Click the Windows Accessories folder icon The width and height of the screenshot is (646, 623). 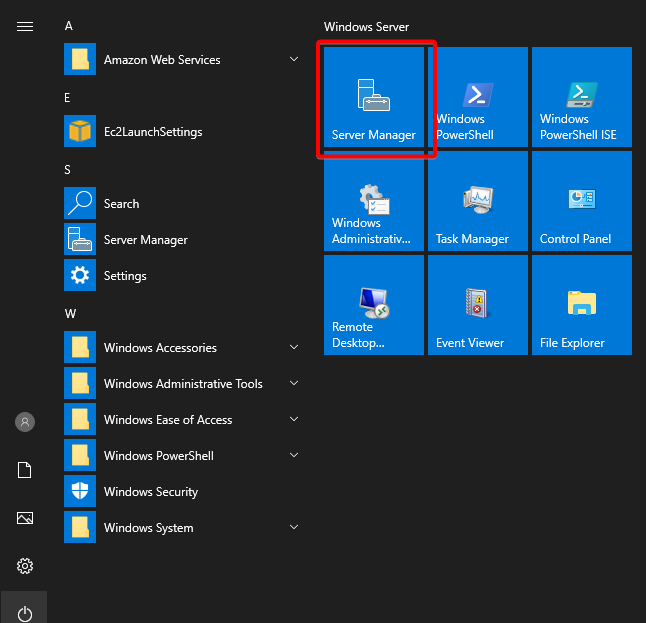pos(80,347)
